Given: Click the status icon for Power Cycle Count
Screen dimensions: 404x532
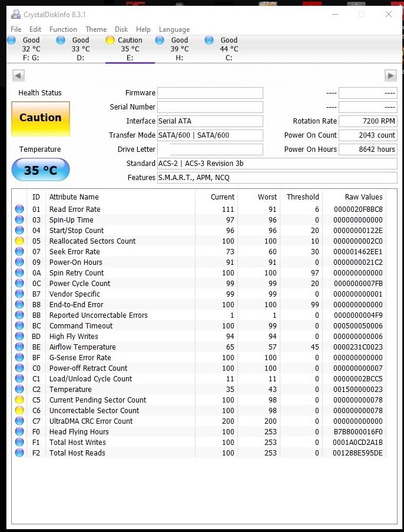Looking at the screenshot, I should 19,283.
